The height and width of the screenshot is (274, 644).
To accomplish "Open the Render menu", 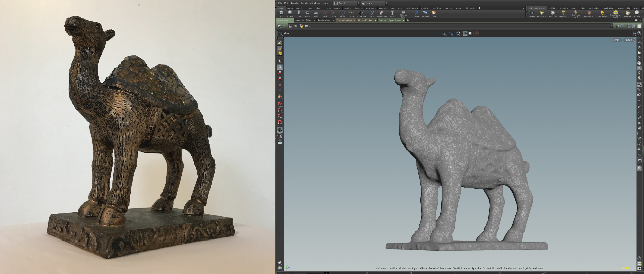I will pyautogui.click(x=295, y=3).
